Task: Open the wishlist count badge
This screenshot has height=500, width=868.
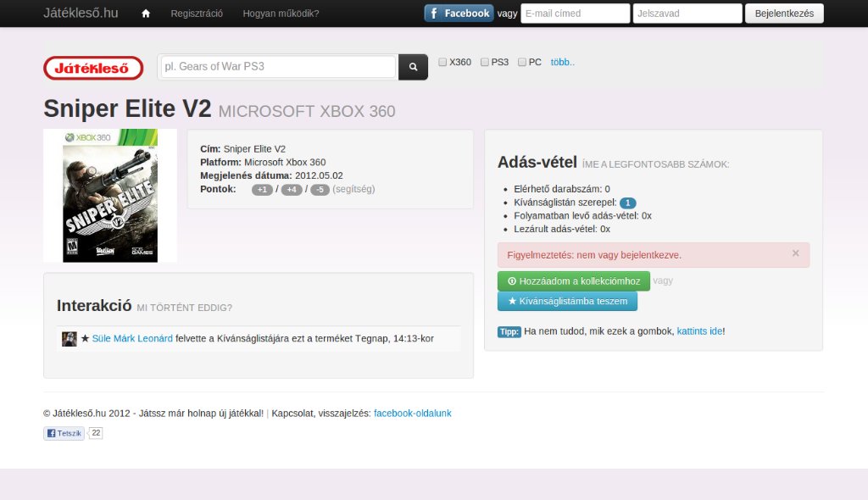Action: [628, 203]
